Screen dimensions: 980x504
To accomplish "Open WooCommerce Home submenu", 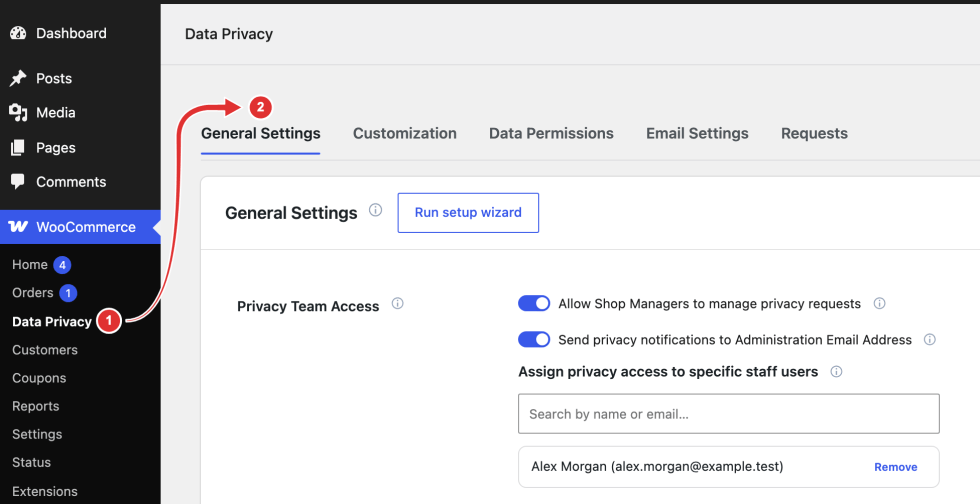I will pos(29,265).
